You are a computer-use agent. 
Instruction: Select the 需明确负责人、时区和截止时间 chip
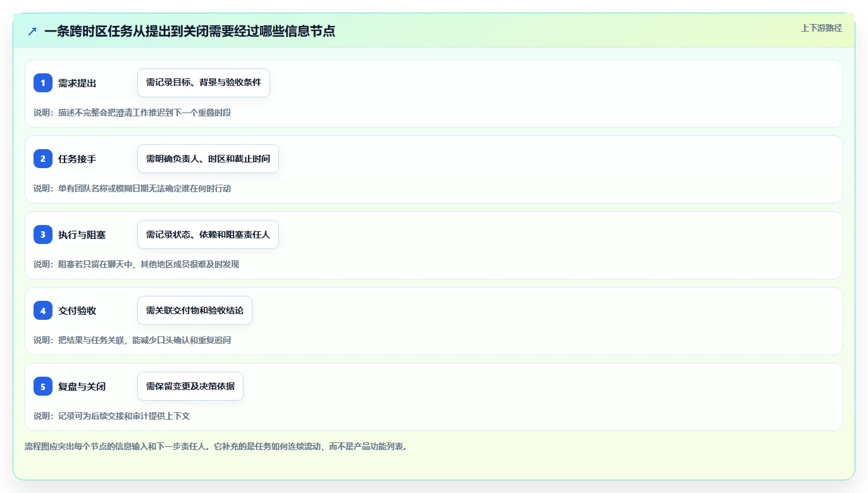[x=208, y=159]
